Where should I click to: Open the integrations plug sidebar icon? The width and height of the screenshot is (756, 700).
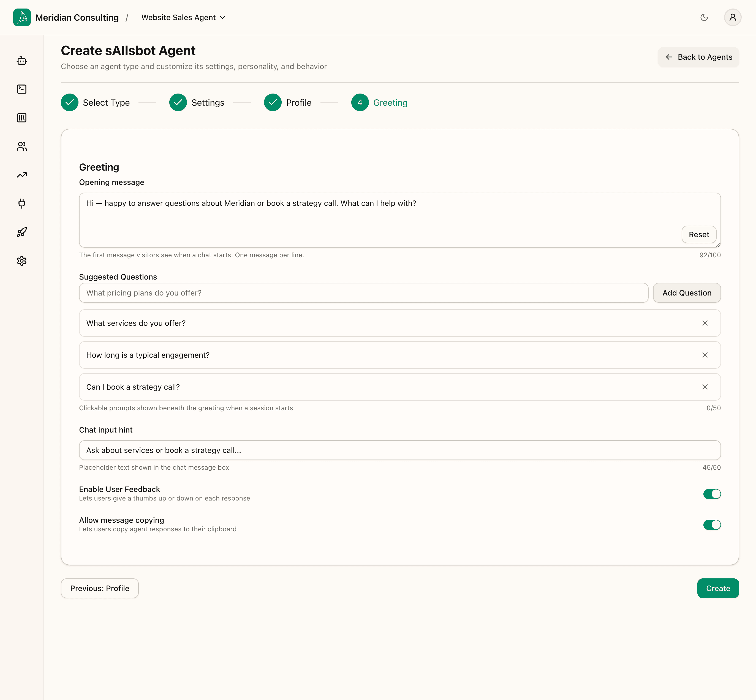point(22,203)
